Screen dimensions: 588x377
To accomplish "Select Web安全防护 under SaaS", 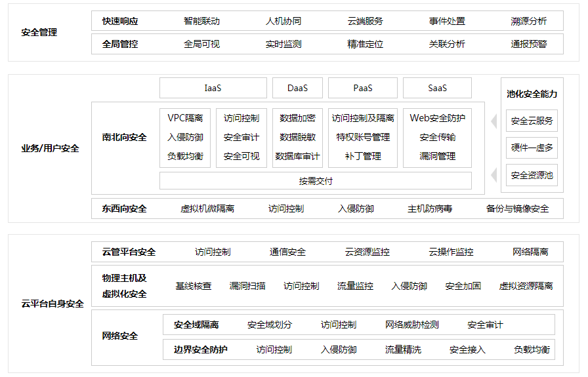I will (x=437, y=119).
